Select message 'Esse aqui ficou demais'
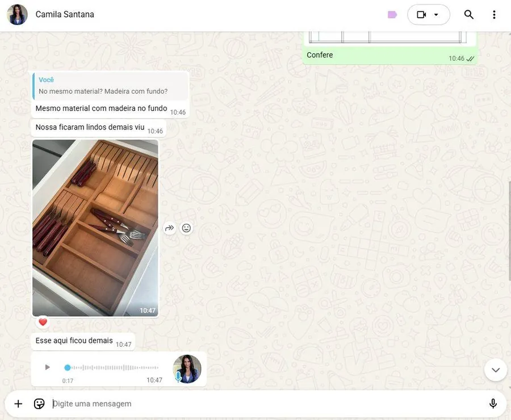 [74, 341]
